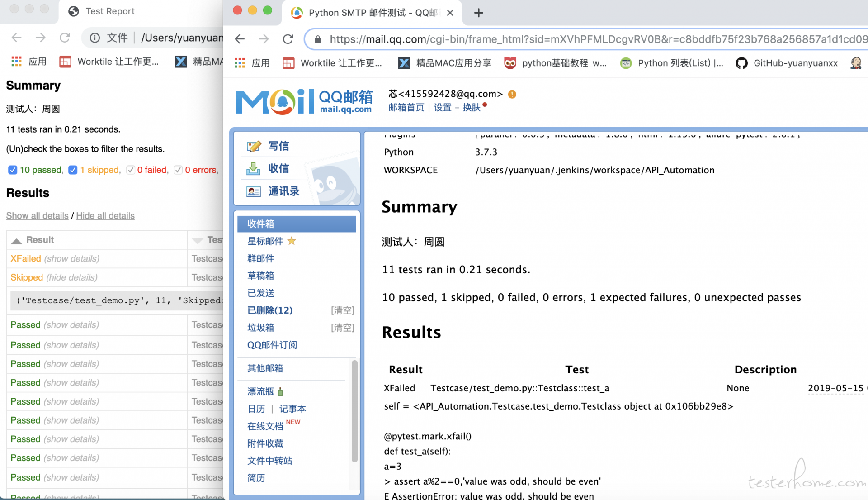Open 简历 resume in sidebar
The image size is (868, 500).
tap(256, 477)
